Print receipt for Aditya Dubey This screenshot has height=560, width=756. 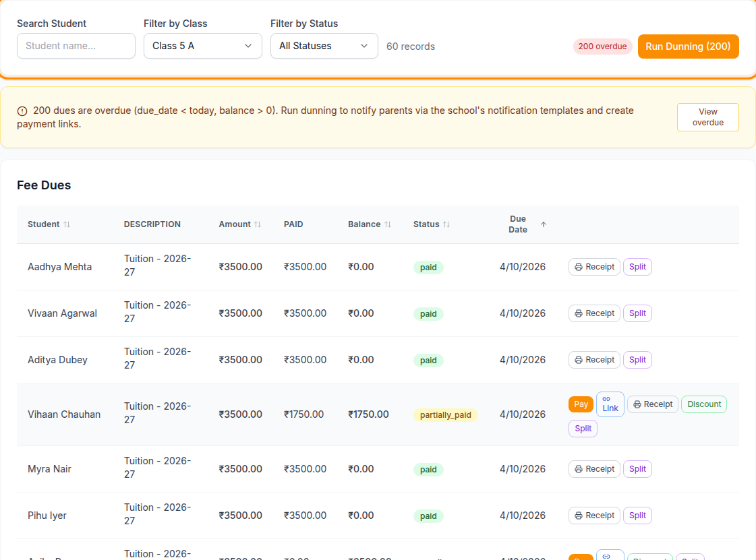coord(595,360)
